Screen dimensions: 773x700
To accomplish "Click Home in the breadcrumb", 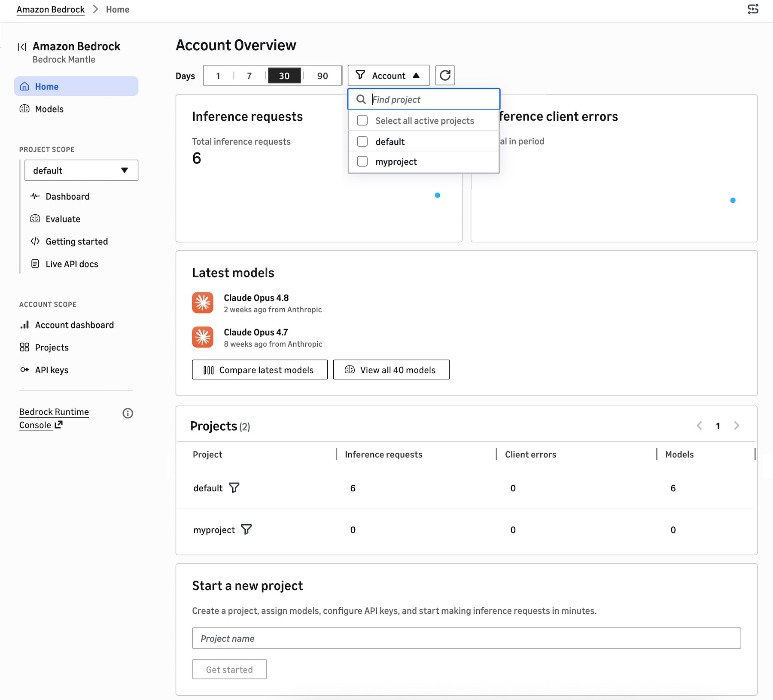I will point(118,9).
